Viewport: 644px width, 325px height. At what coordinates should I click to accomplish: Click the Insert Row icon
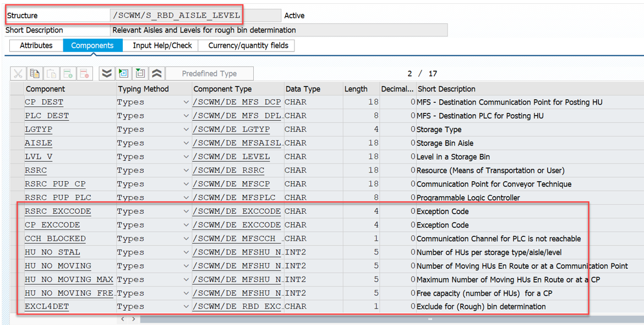point(68,74)
